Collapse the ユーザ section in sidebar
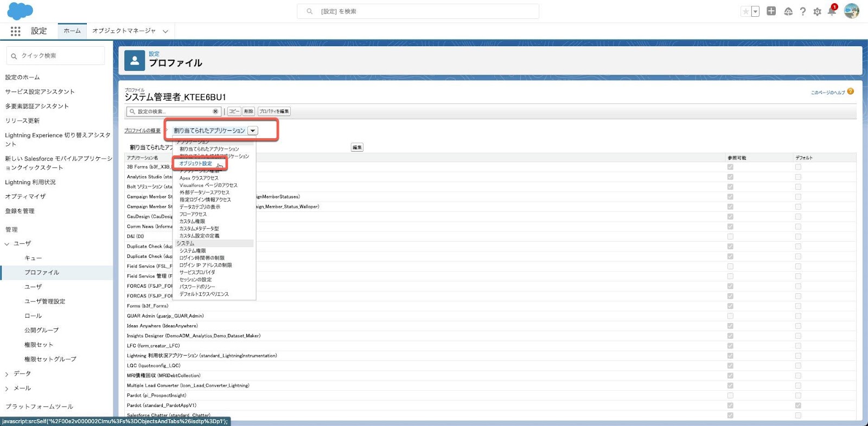This screenshot has height=426, width=868. click(7, 244)
